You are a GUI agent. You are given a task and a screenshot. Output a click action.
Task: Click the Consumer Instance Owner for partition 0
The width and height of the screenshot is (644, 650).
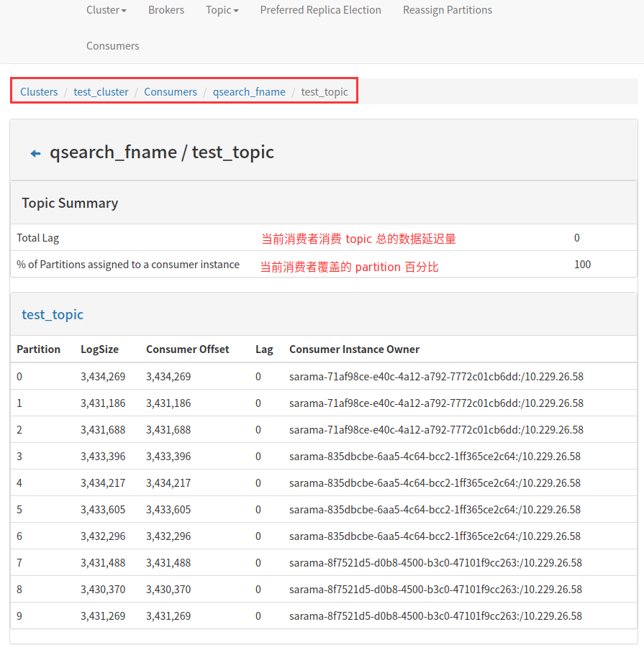436,376
